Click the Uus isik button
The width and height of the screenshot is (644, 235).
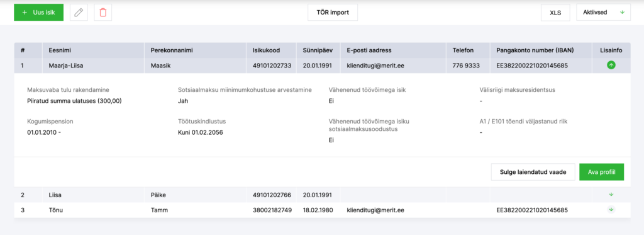tap(38, 13)
